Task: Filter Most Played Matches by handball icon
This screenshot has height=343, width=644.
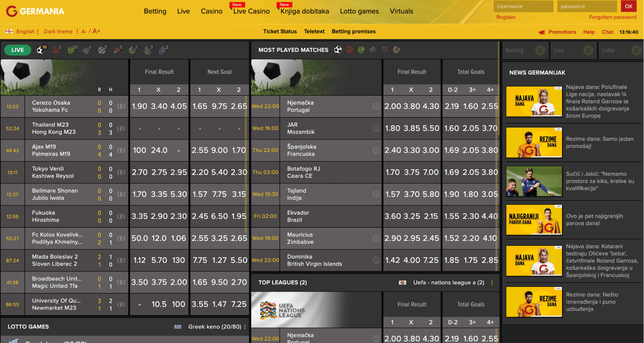Action: point(385,50)
